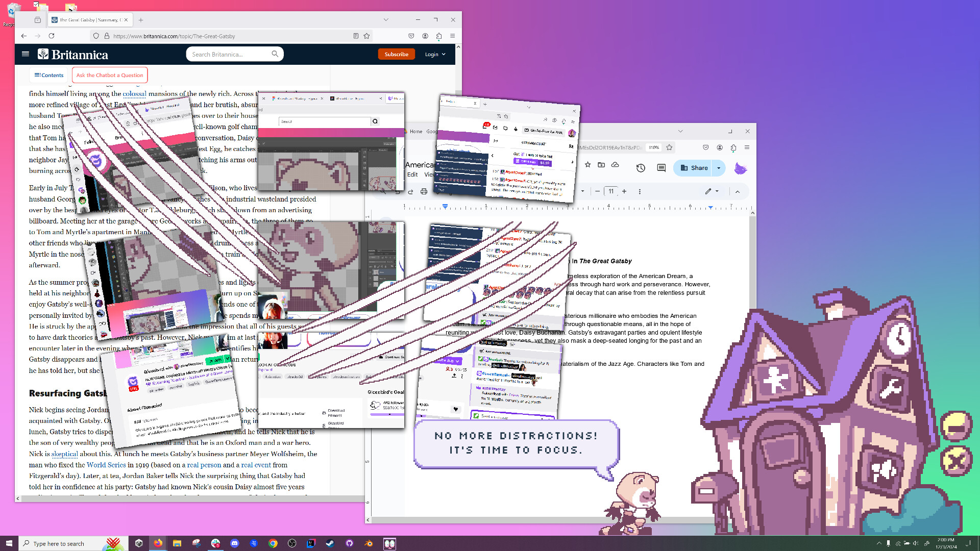Star the Google Docs document

point(588,165)
